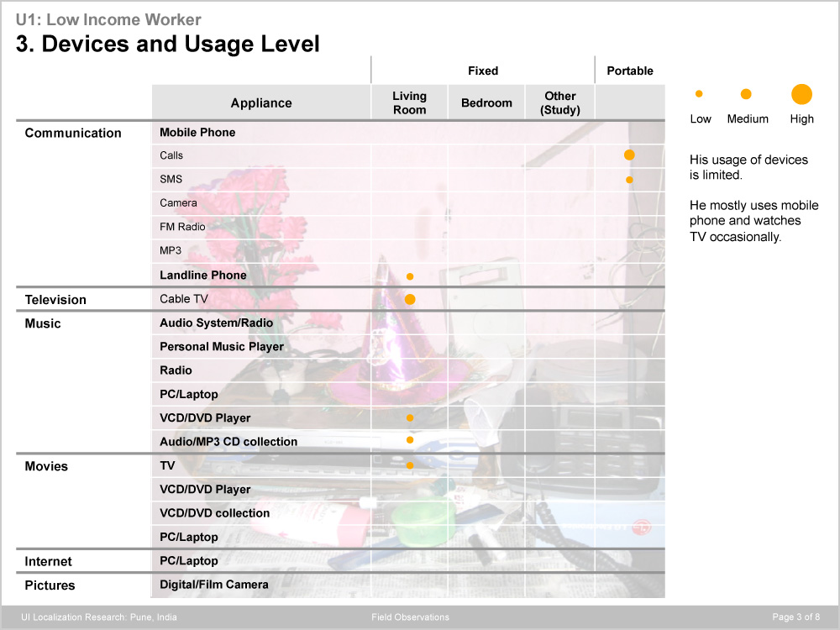
Task: Select the Other (Study) column header
Action: pos(559,102)
